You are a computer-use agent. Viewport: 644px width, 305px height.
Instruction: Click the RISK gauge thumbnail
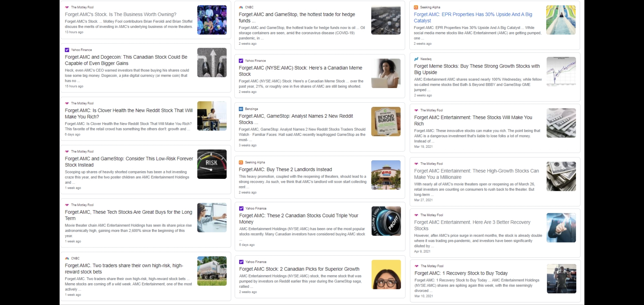pyautogui.click(x=212, y=164)
